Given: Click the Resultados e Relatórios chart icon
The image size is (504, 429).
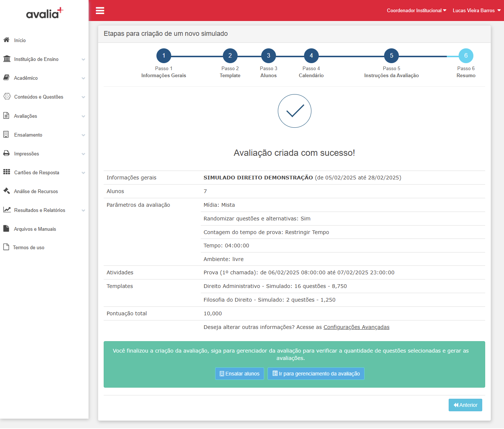Looking at the screenshot, I should coord(7,210).
